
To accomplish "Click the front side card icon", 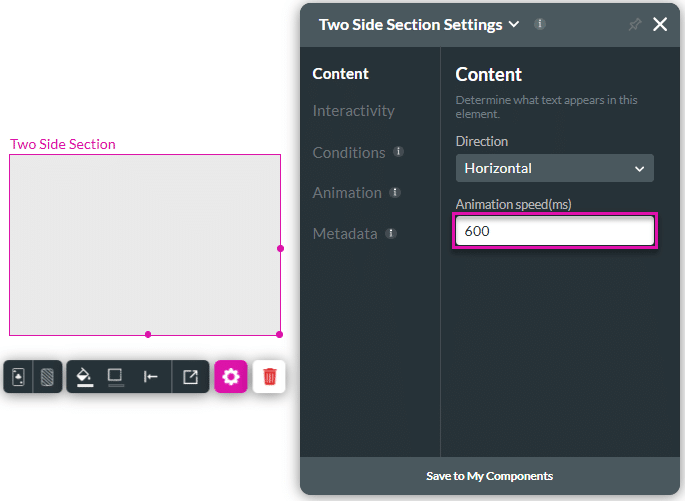I will (18, 377).
